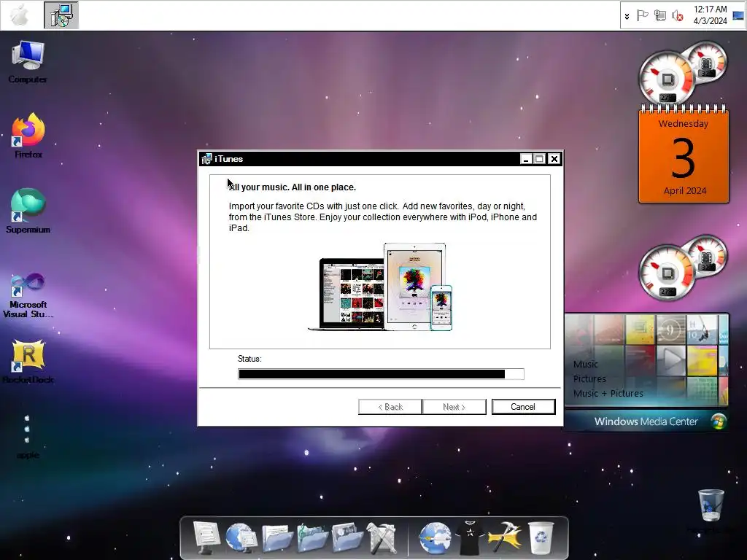The image size is (747, 560).
Task: Select Music + Pictures in the Media Center gadget
Action: click(x=608, y=393)
